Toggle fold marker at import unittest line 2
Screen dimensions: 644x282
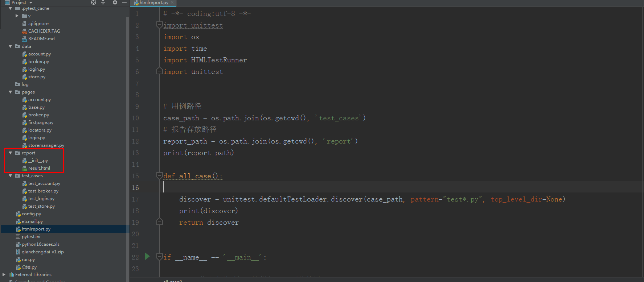point(159,25)
